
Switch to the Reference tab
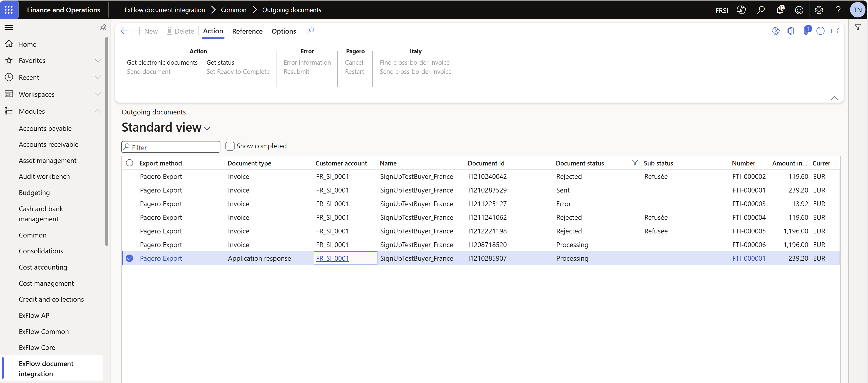[247, 31]
